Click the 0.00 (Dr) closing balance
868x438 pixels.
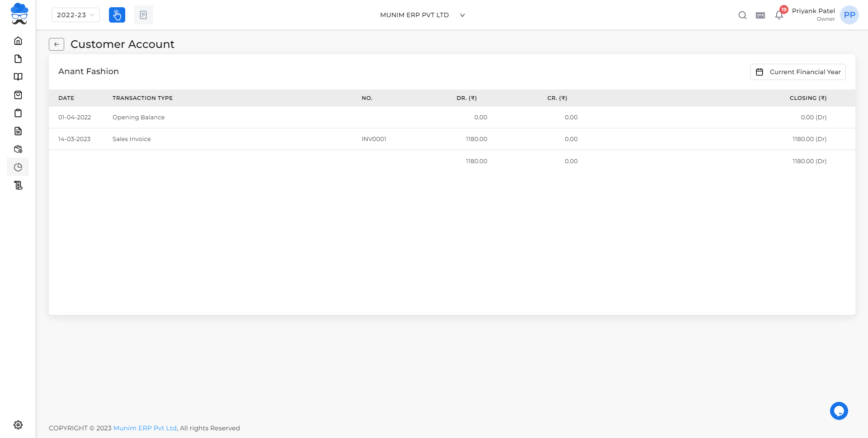pyautogui.click(x=814, y=118)
